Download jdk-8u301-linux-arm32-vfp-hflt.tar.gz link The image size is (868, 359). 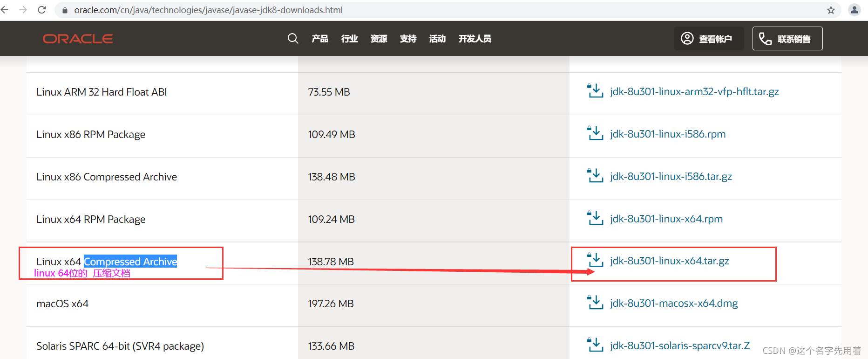[x=694, y=92]
